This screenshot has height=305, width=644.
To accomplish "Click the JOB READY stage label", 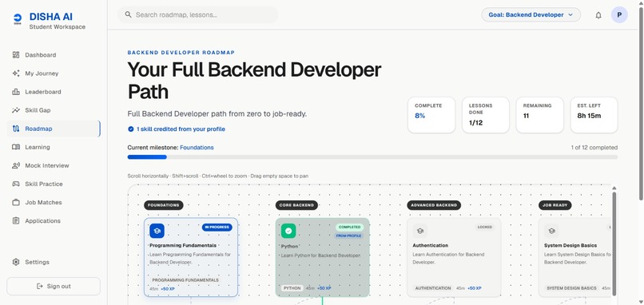I will pyautogui.click(x=555, y=205).
